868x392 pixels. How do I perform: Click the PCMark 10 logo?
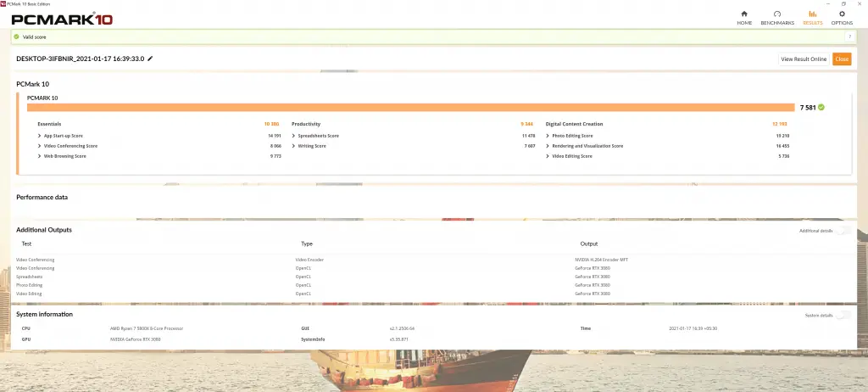[x=62, y=20]
